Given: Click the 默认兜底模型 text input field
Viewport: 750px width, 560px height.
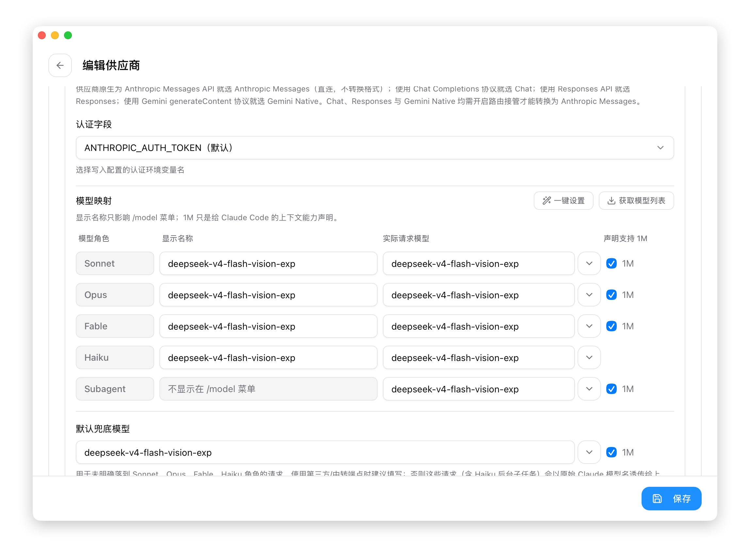Looking at the screenshot, I should [325, 452].
